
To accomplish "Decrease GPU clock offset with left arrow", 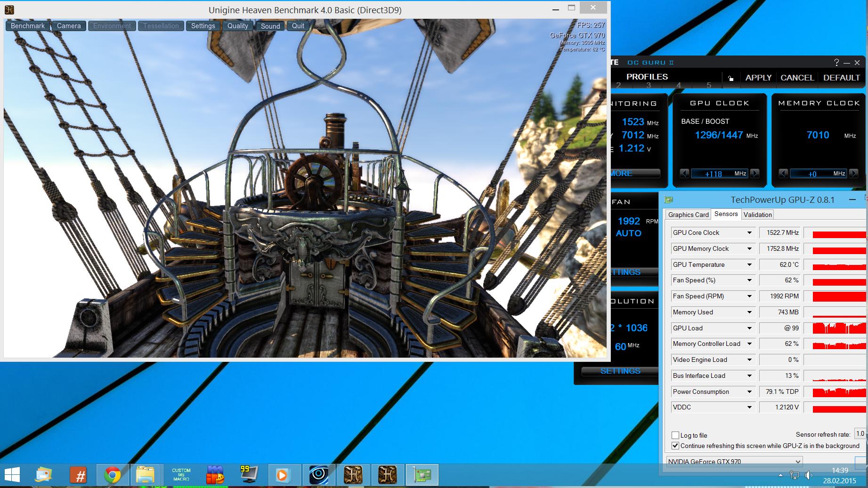I will coord(684,174).
